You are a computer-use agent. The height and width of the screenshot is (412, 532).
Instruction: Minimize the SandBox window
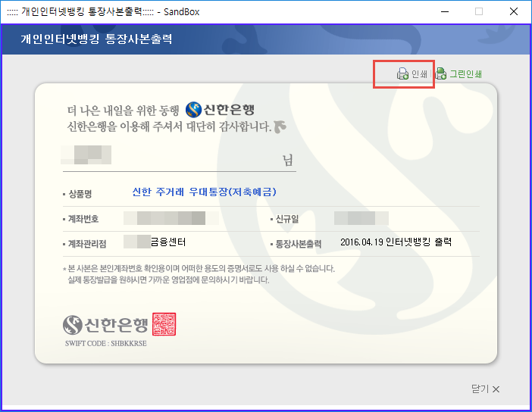(x=445, y=11)
